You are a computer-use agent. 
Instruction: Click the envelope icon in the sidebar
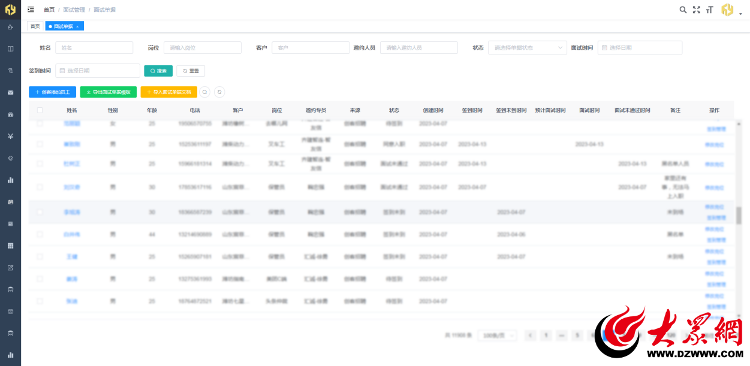(11, 92)
